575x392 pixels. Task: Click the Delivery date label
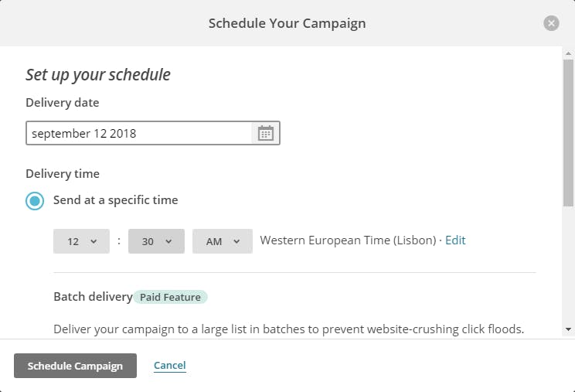63,102
